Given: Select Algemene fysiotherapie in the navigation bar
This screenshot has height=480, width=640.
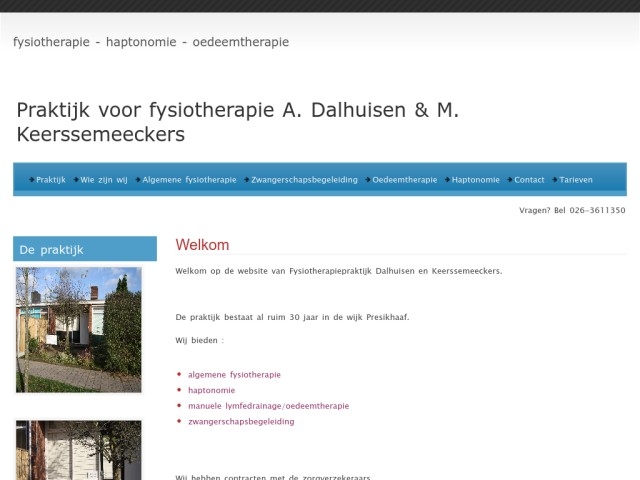Looking at the screenshot, I should [189, 180].
